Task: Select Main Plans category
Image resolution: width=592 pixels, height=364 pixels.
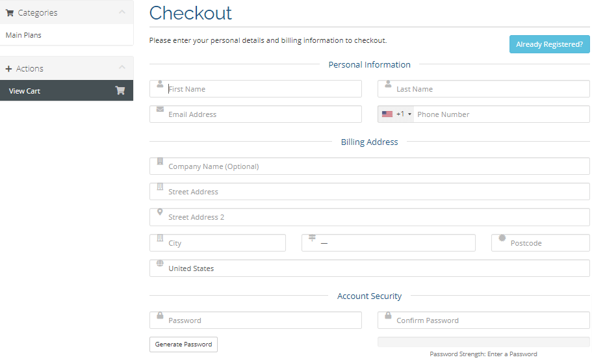Action: pyautogui.click(x=23, y=35)
